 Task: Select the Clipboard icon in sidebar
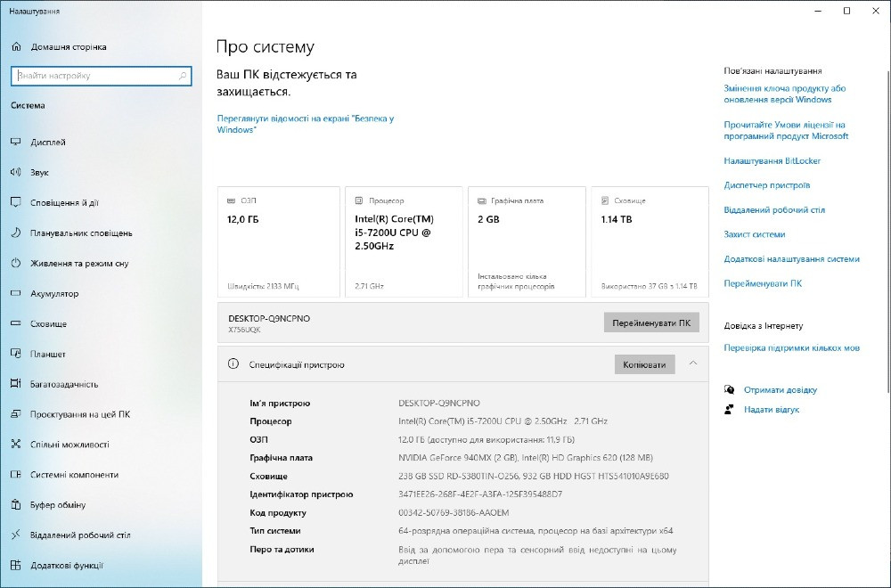(x=16, y=504)
